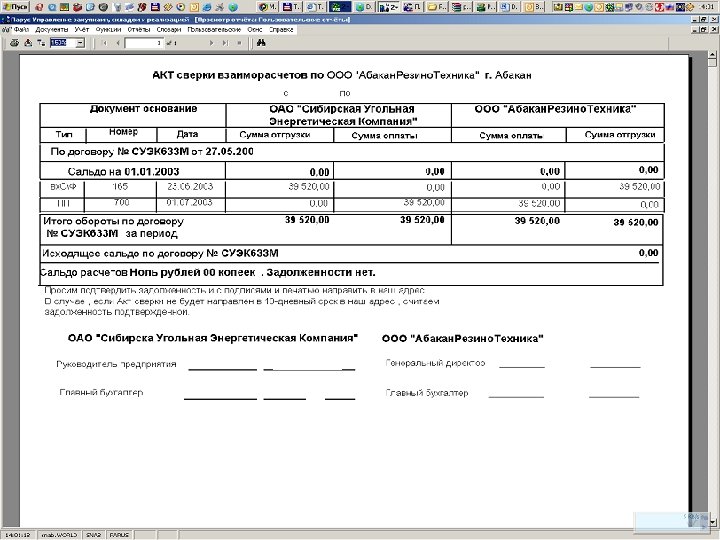Click the Итого обороты по договору text
Screen dimensions: 720x540
point(113,221)
